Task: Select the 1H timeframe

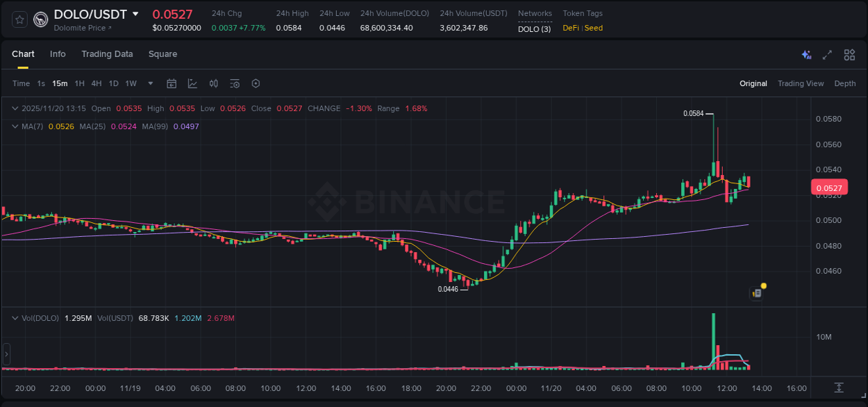Action: (x=79, y=83)
